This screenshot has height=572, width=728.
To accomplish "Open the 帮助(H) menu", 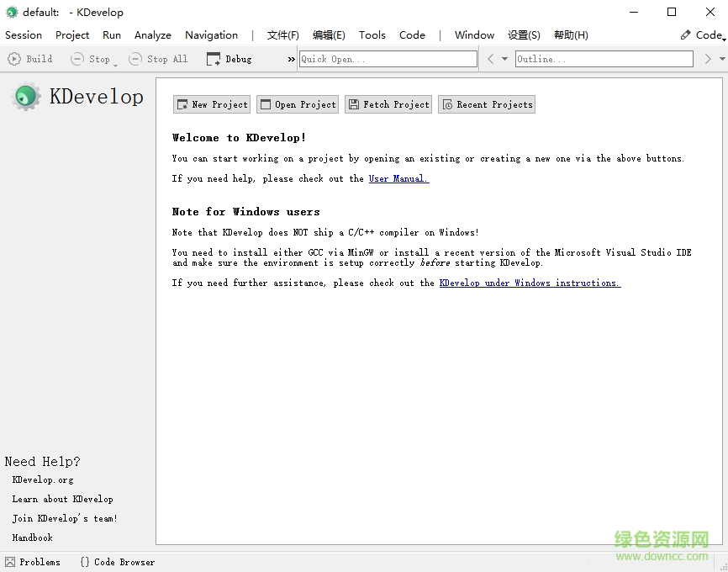I will [571, 34].
